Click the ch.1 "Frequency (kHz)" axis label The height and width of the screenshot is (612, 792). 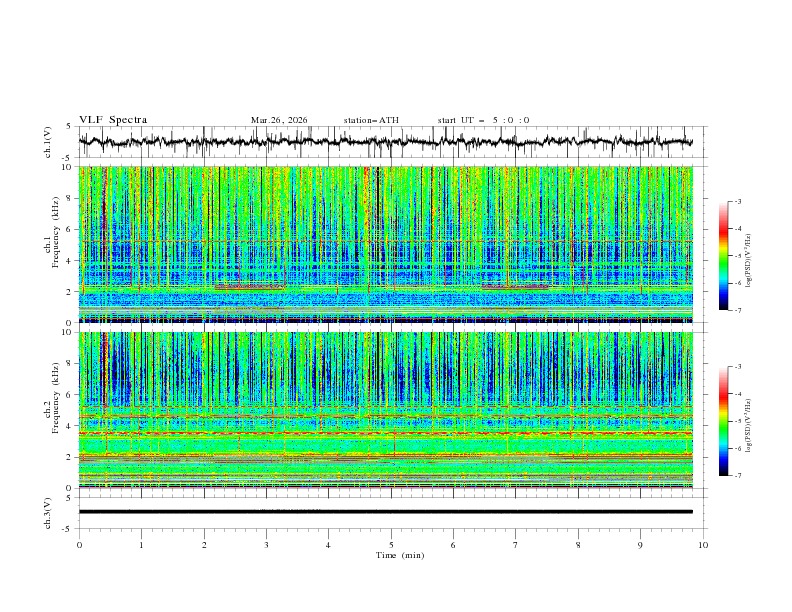(55, 230)
